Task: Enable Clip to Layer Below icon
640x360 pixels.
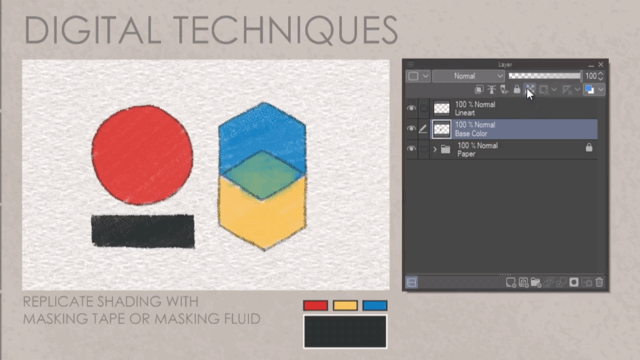Action: (x=479, y=89)
